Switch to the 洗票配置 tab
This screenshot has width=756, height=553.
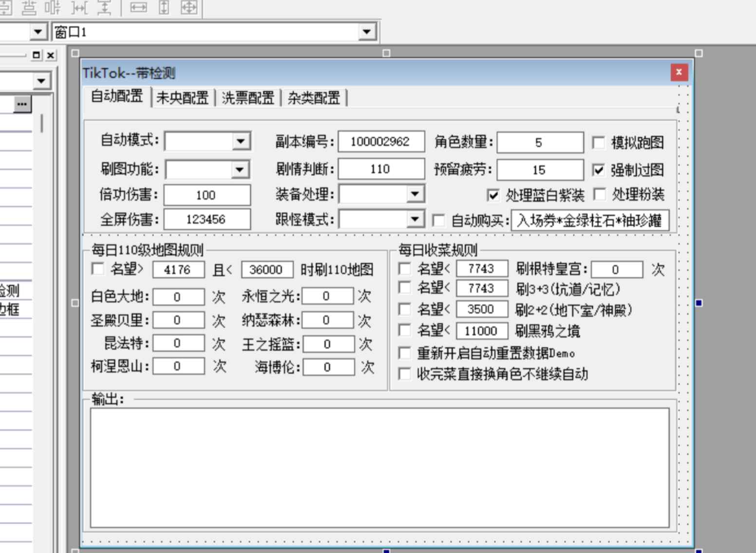(x=248, y=98)
